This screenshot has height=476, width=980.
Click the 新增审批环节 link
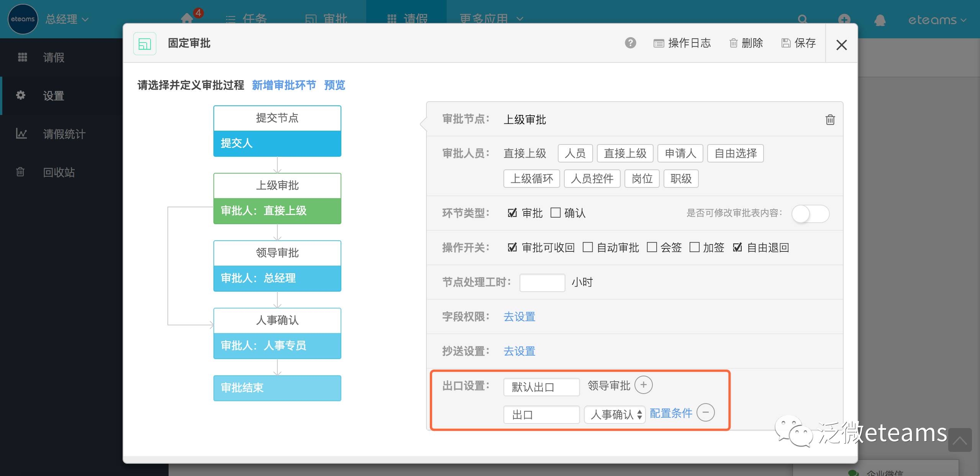(x=284, y=85)
